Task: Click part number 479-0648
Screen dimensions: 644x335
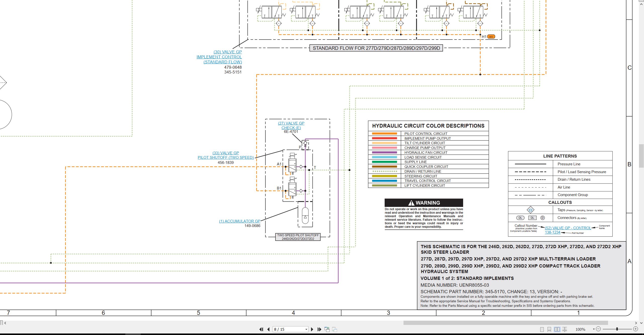Action: click(x=233, y=67)
